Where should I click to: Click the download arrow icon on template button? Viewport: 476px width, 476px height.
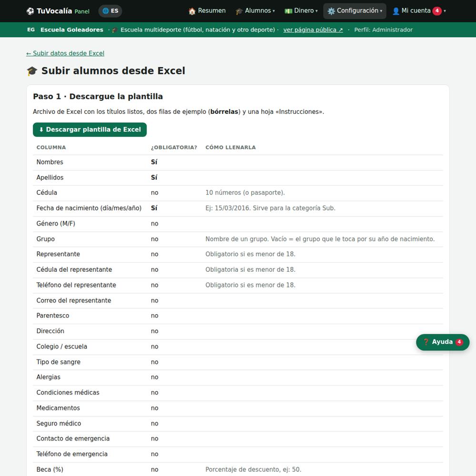coord(41,129)
